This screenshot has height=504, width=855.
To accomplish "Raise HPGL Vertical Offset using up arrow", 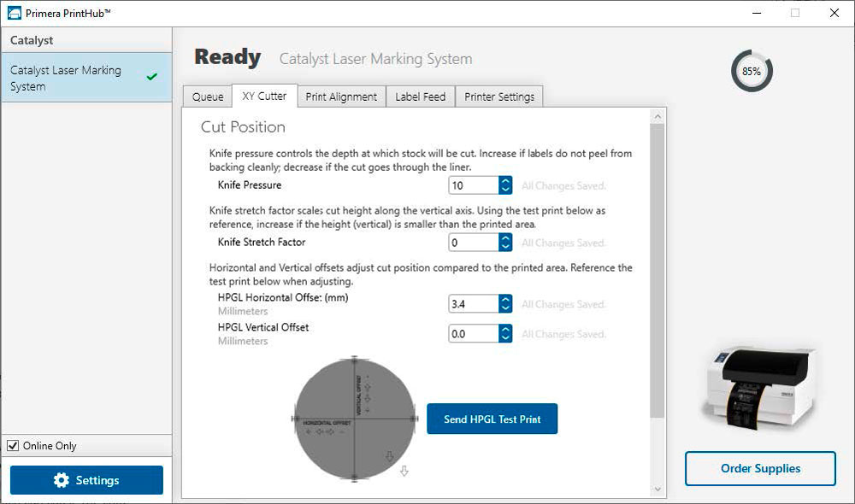I will pyautogui.click(x=505, y=329).
